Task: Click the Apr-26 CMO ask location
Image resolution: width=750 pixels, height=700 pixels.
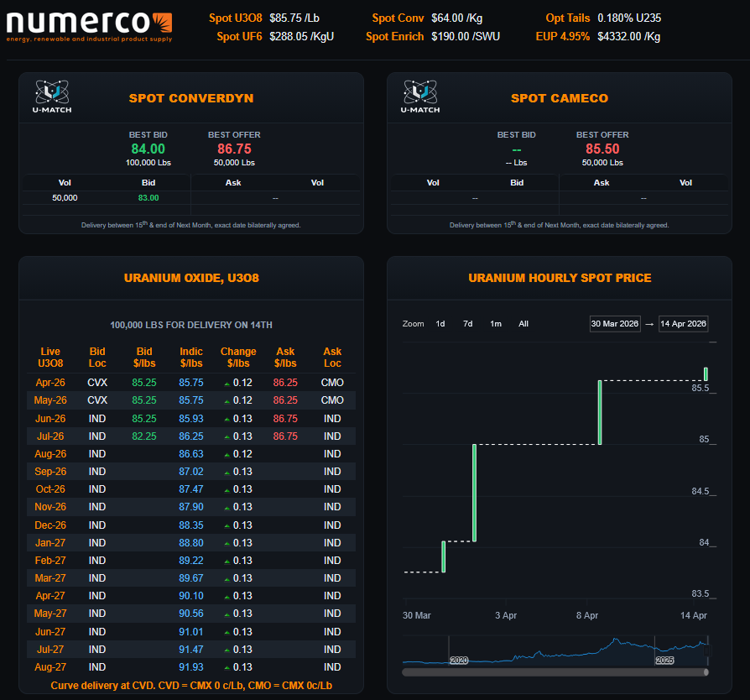Action: coord(332,383)
